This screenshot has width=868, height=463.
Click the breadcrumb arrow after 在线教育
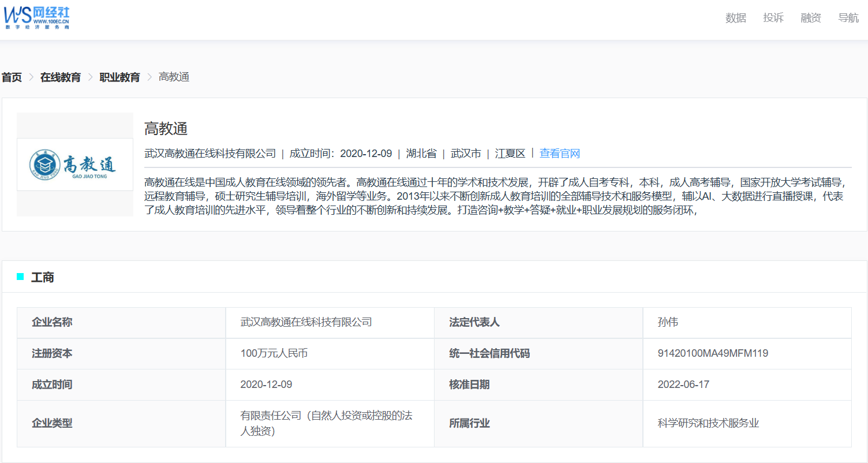click(x=89, y=76)
